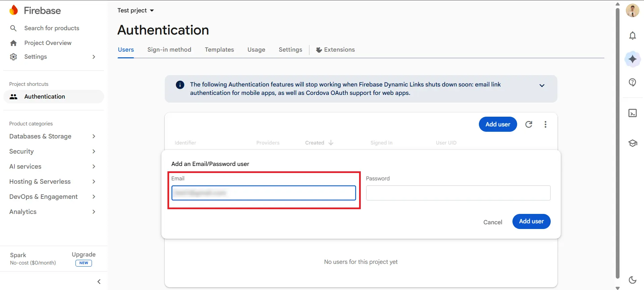644x290 pixels.
Task: Open the help question mark icon
Action: (x=633, y=82)
